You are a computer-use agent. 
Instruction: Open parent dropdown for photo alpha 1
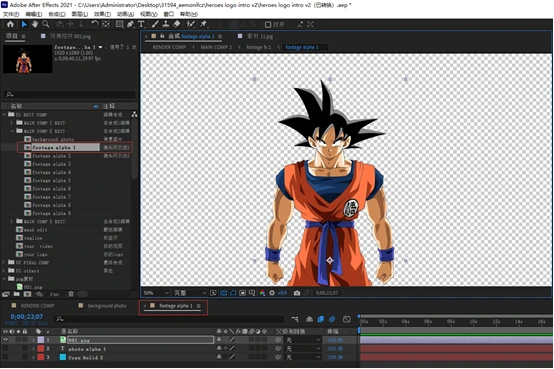point(302,348)
